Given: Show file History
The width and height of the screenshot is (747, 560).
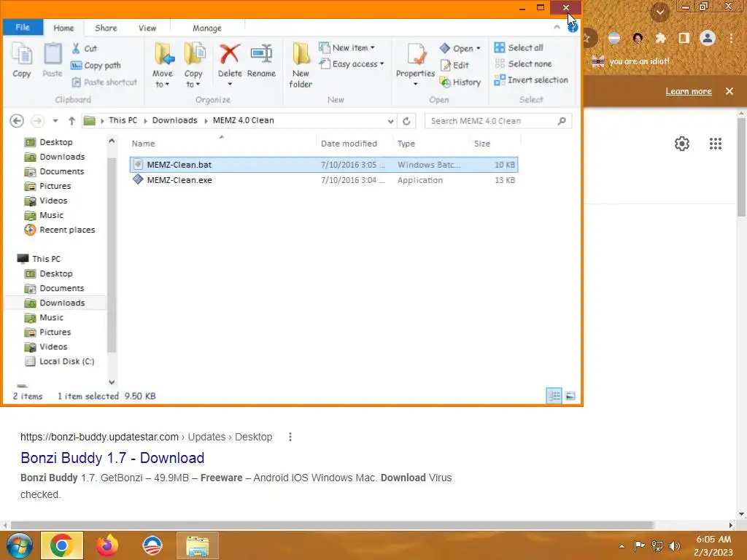Looking at the screenshot, I should (460, 82).
